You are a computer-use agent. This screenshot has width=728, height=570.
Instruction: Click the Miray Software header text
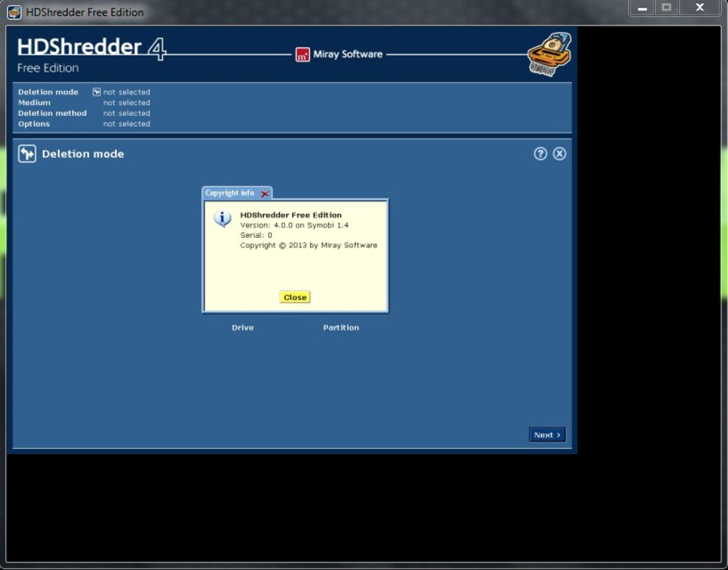point(348,54)
